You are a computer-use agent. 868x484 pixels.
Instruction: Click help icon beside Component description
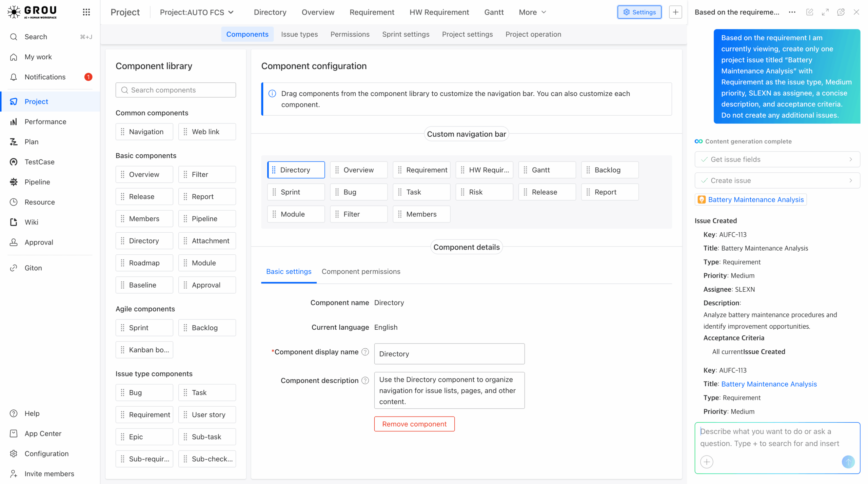coord(365,381)
